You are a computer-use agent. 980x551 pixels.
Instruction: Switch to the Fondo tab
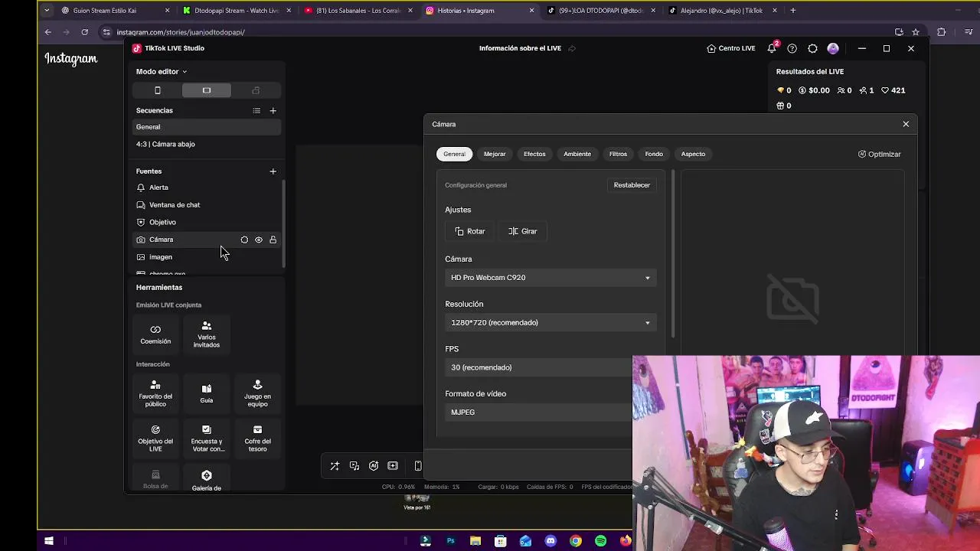[654, 154]
